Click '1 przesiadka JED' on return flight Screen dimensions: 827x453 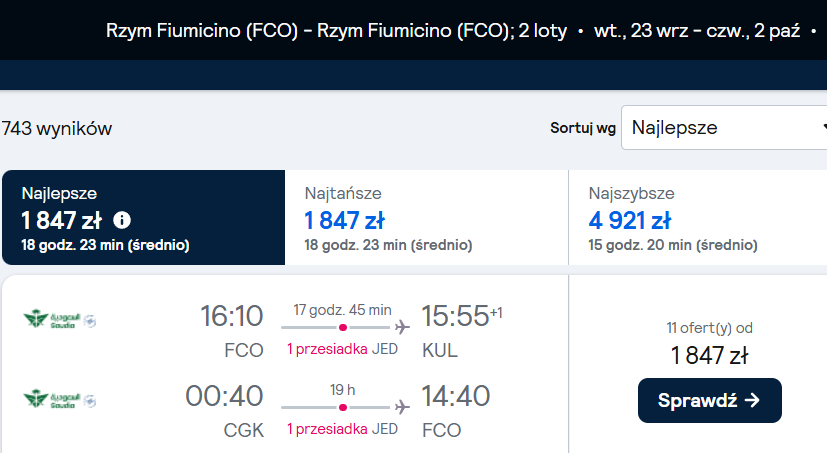(342, 429)
